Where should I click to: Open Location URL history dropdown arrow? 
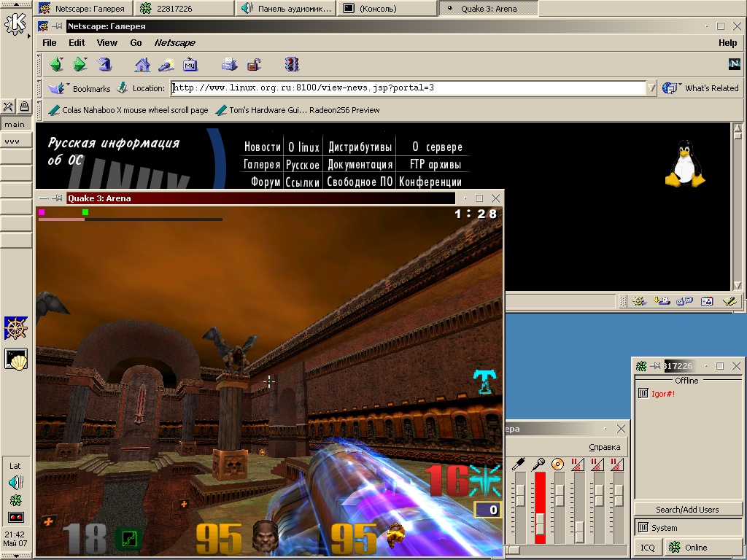pos(651,88)
